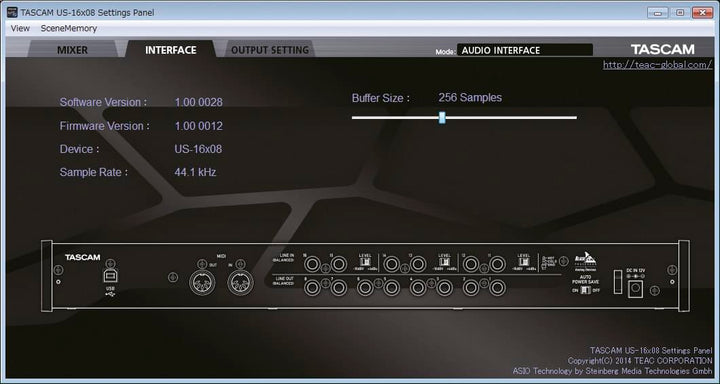Toggle the AUTO POWER SAVE switch
The height and width of the screenshot is (384, 720).
point(585,291)
